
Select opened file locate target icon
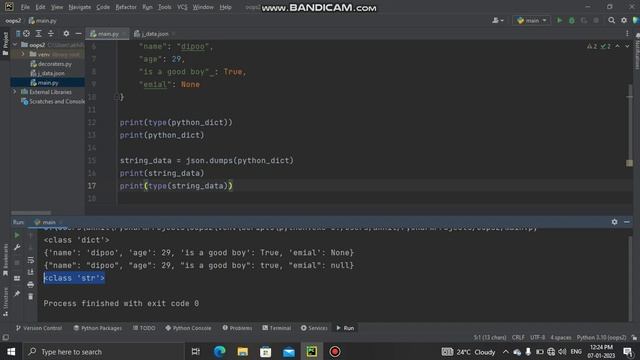(27, 33)
